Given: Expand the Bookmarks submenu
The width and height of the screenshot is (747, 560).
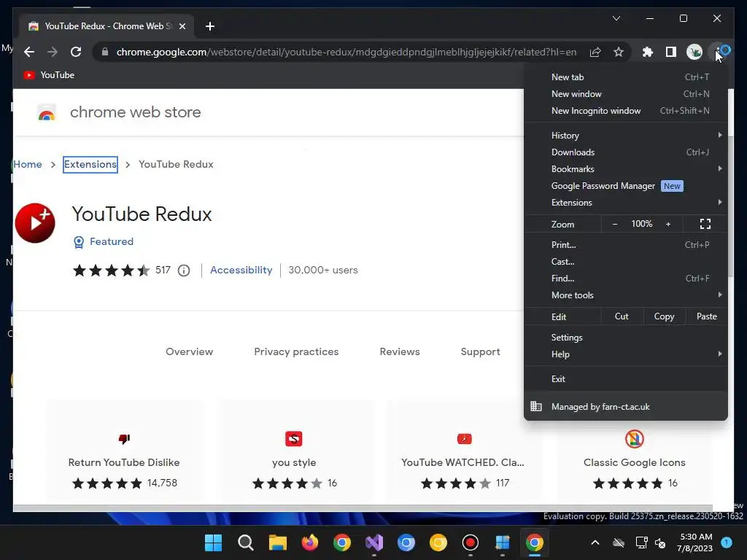Looking at the screenshot, I should click(625, 169).
